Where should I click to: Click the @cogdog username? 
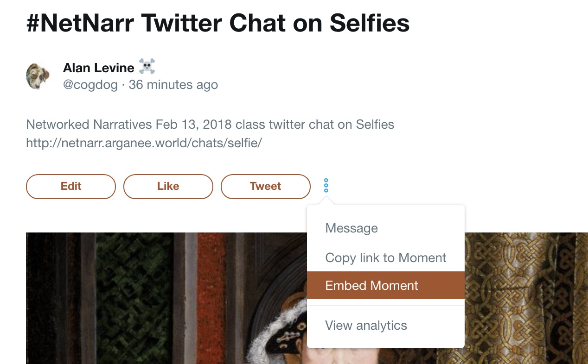point(91,84)
